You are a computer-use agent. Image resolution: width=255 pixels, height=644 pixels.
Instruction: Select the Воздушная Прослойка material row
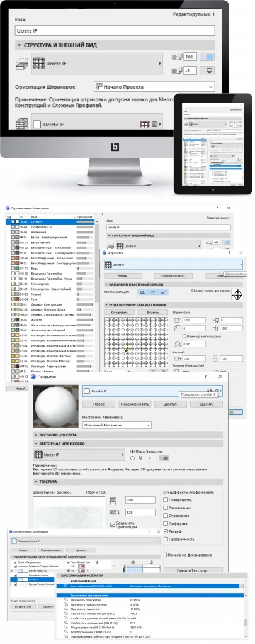pyautogui.click(x=50, y=273)
